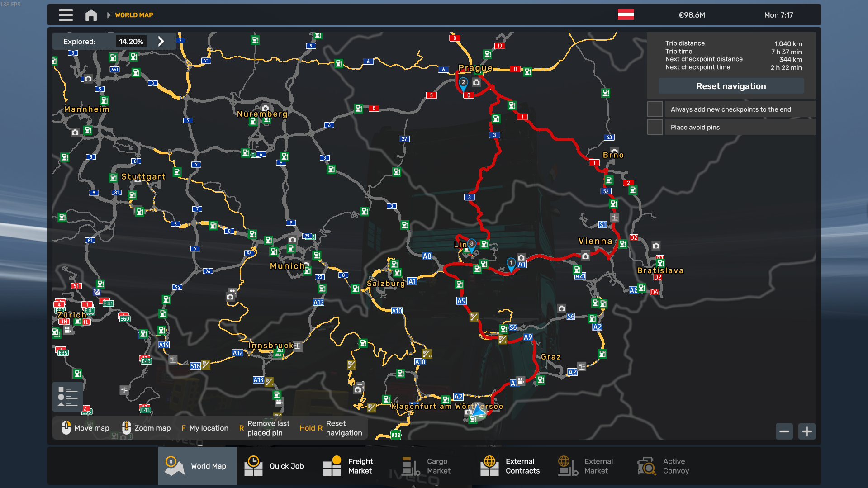Click the camera icon below Vienna
Screen dimensions: 868x488
tap(585, 256)
